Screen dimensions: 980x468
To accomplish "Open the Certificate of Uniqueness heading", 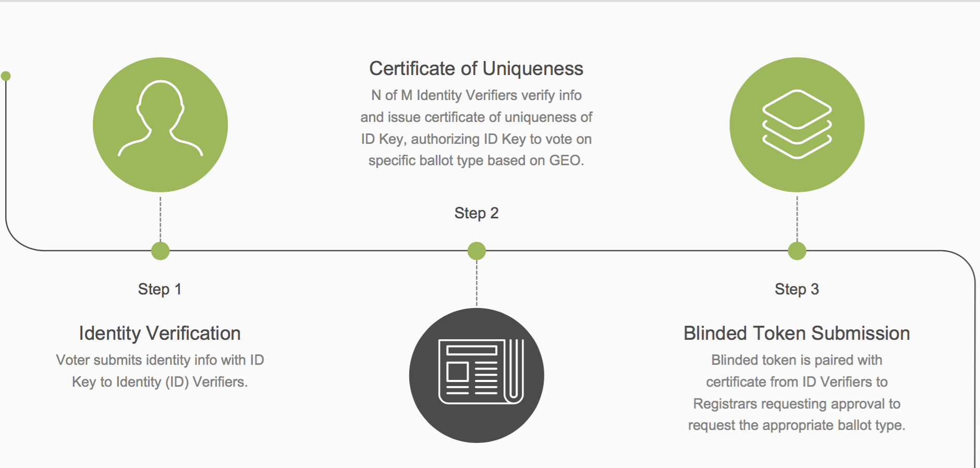I will (x=476, y=69).
